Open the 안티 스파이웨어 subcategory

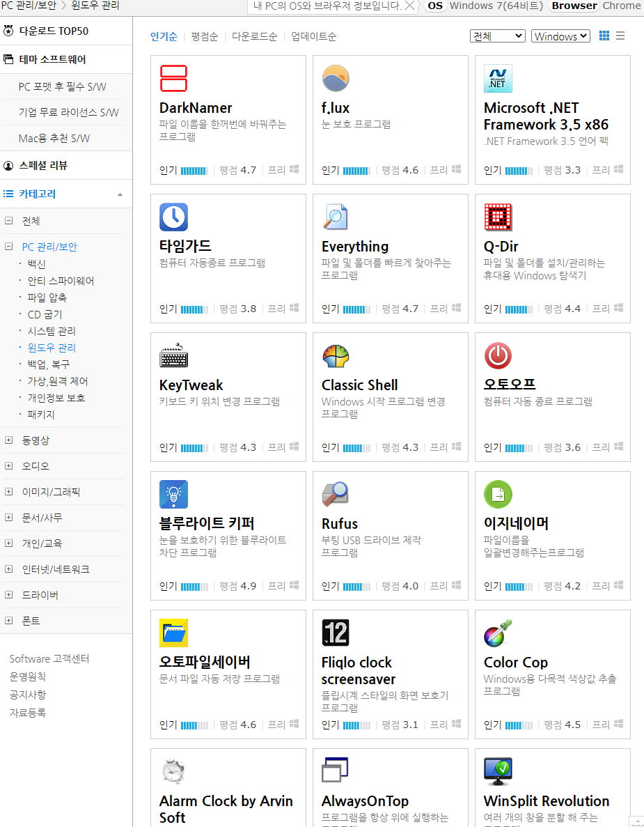(61, 281)
